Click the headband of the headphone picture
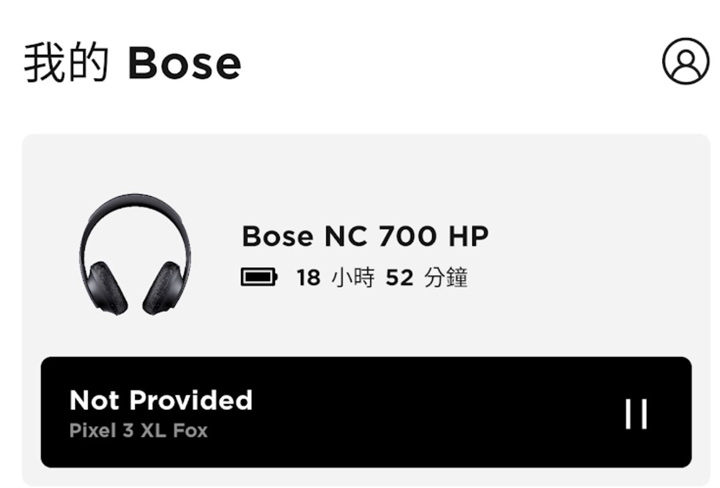Screen dimensions: 720x488 pos(135,218)
